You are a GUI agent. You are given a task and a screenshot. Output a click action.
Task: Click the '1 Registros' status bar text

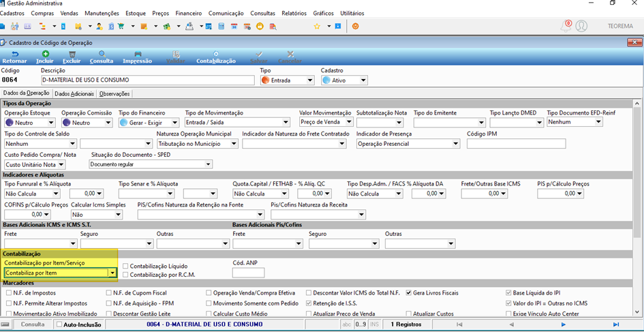tap(405, 325)
